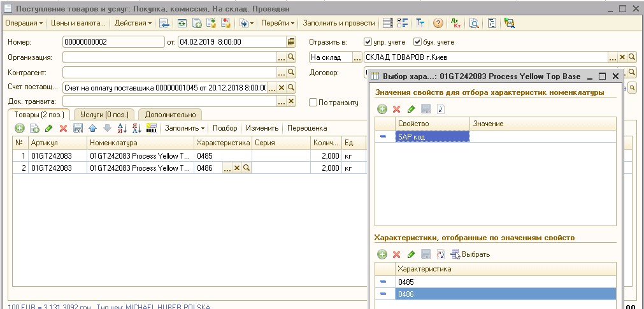Screen dimensions: 644x309
Task: Switch to the Дополнительно tab
Action: pyautogui.click(x=170, y=114)
